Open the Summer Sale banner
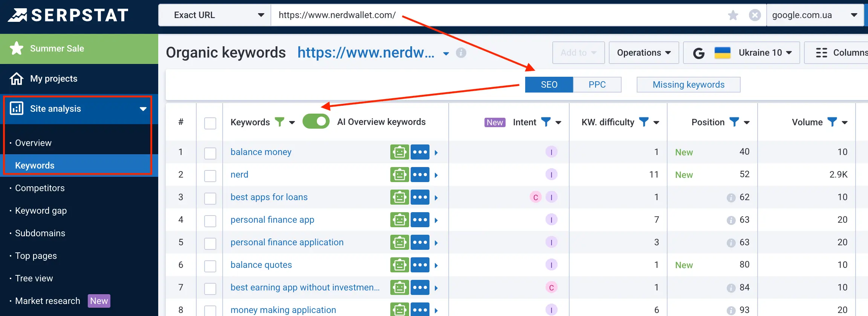The height and width of the screenshot is (316, 868). 79,49
